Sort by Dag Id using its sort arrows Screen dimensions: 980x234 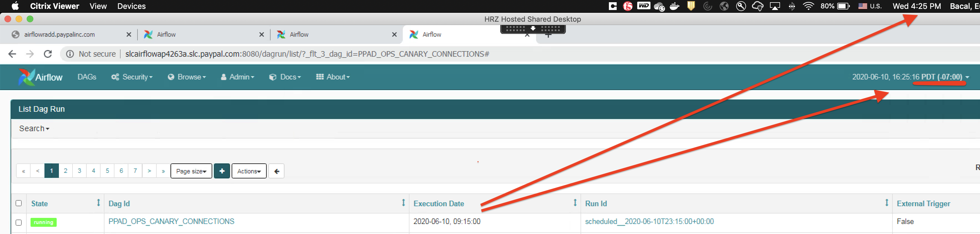coord(403,203)
